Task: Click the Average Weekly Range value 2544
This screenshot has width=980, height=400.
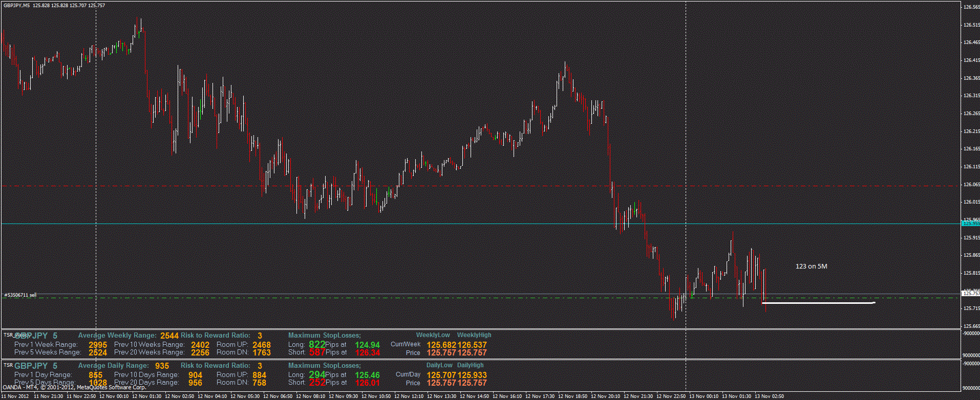Action: tap(169, 336)
